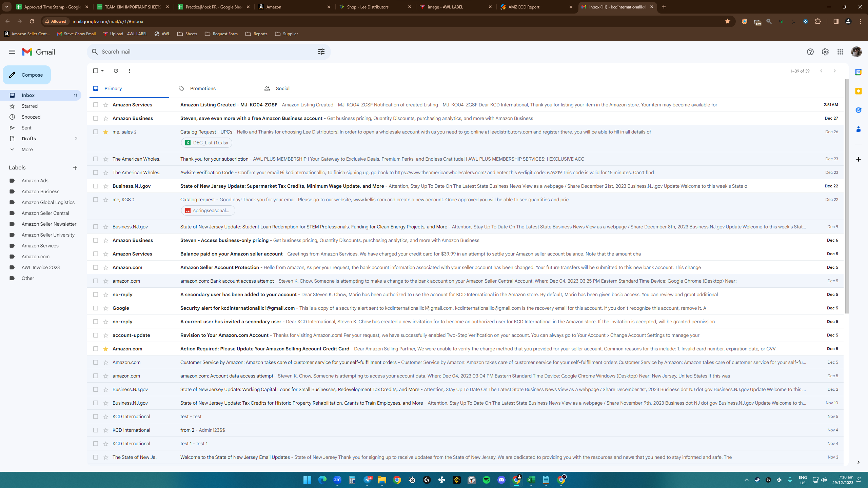Check the Awlsite Verification Code email box
The width and height of the screenshot is (868, 488).
(x=96, y=172)
